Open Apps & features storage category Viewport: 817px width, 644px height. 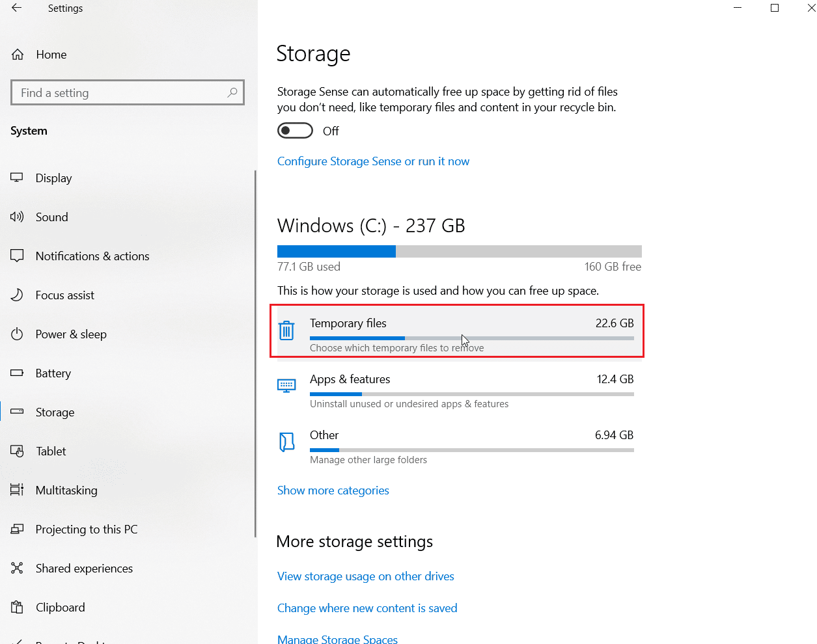pos(457,390)
